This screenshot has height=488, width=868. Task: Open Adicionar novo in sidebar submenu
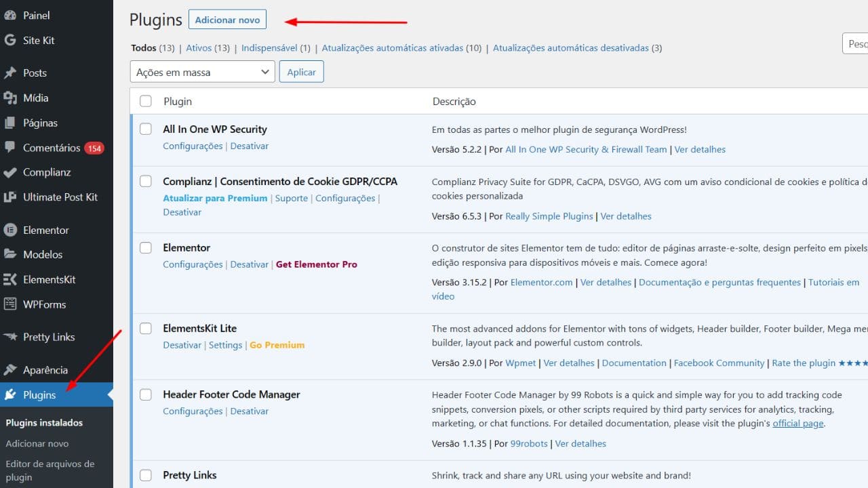pos(37,443)
